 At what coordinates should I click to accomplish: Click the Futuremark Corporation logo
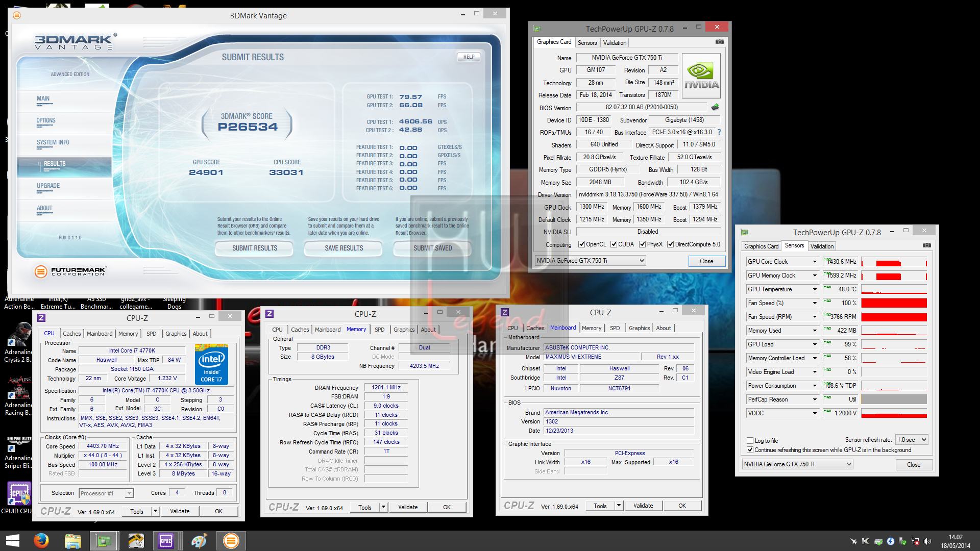click(70, 271)
